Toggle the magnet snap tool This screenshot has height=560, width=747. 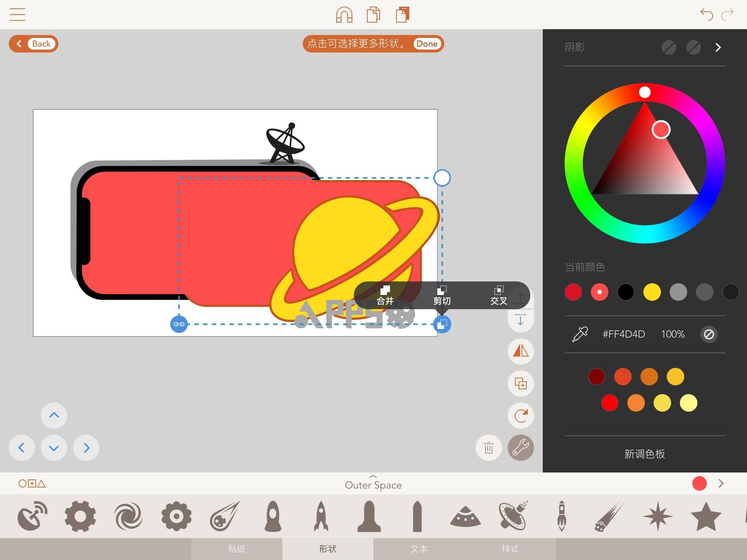(344, 15)
